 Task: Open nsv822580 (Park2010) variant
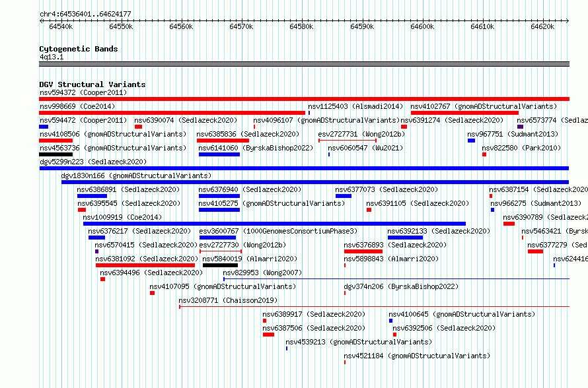tap(521, 148)
